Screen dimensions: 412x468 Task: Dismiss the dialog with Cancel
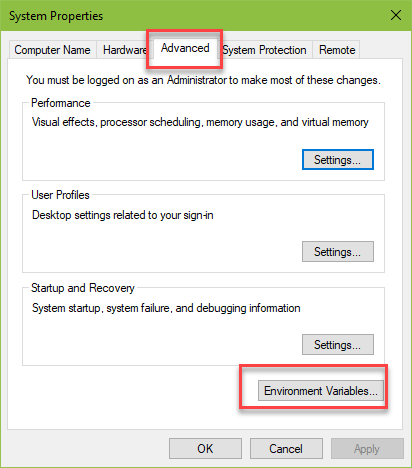pos(286,449)
